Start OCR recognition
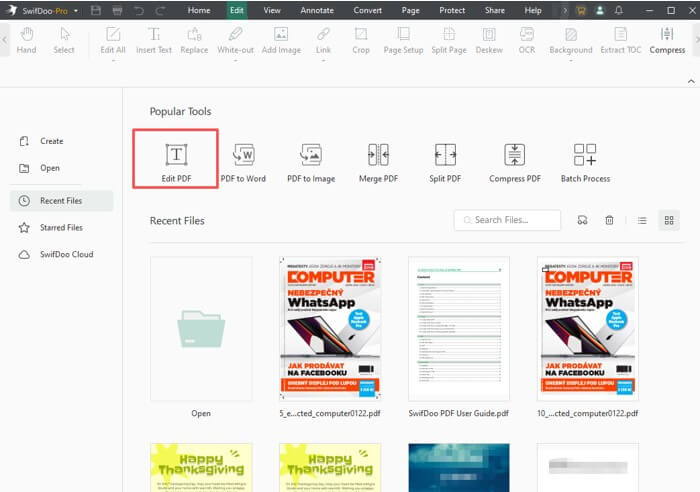Viewport: 700px width, 492px height. tap(527, 40)
